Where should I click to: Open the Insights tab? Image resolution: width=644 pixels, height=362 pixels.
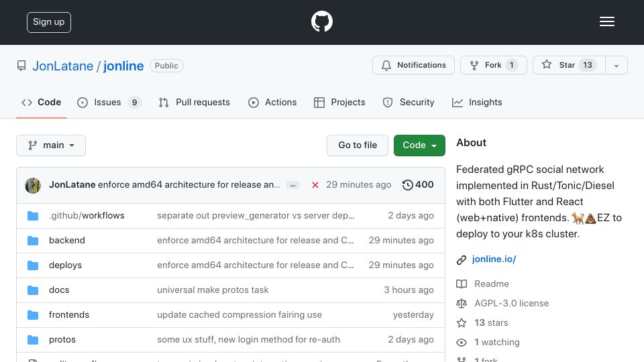point(477,102)
